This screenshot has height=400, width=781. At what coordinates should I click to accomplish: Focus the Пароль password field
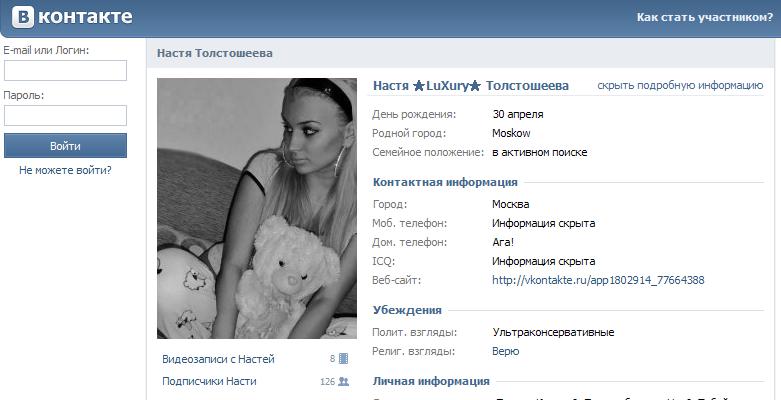pos(65,115)
